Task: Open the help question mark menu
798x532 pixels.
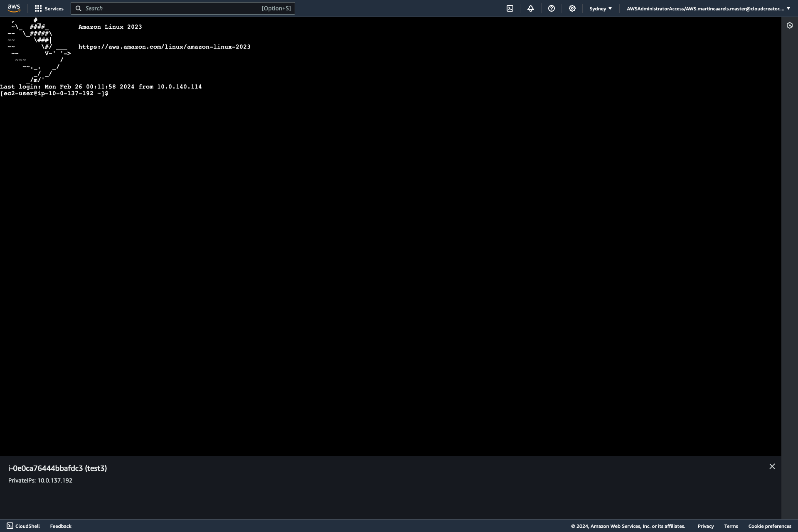Action: (x=552, y=8)
